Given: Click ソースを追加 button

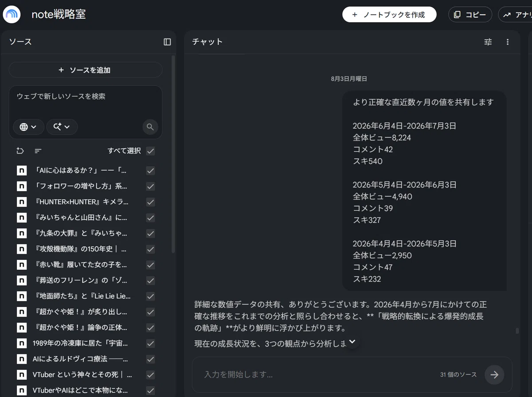Looking at the screenshot, I should (x=86, y=70).
